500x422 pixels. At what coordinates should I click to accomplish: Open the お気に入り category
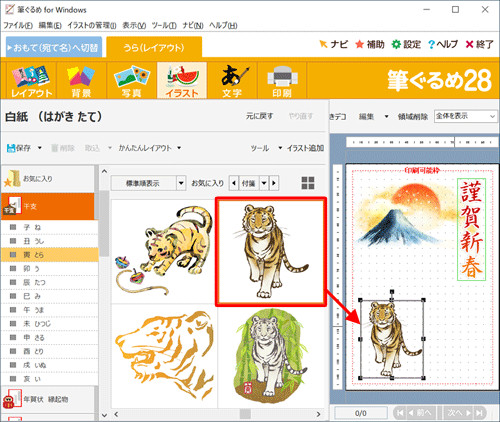point(48,179)
